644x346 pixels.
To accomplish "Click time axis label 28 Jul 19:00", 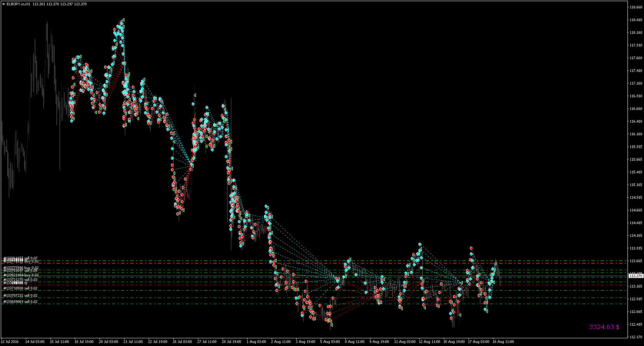I will click(231, 341).
